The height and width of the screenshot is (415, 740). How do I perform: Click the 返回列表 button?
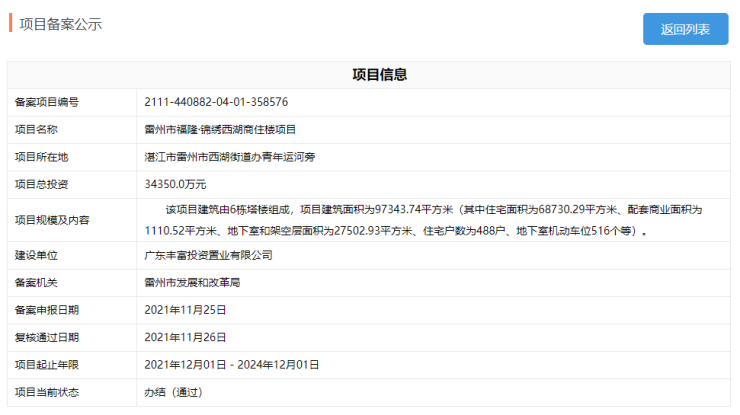pyautogui.click(x=685, y=29)
